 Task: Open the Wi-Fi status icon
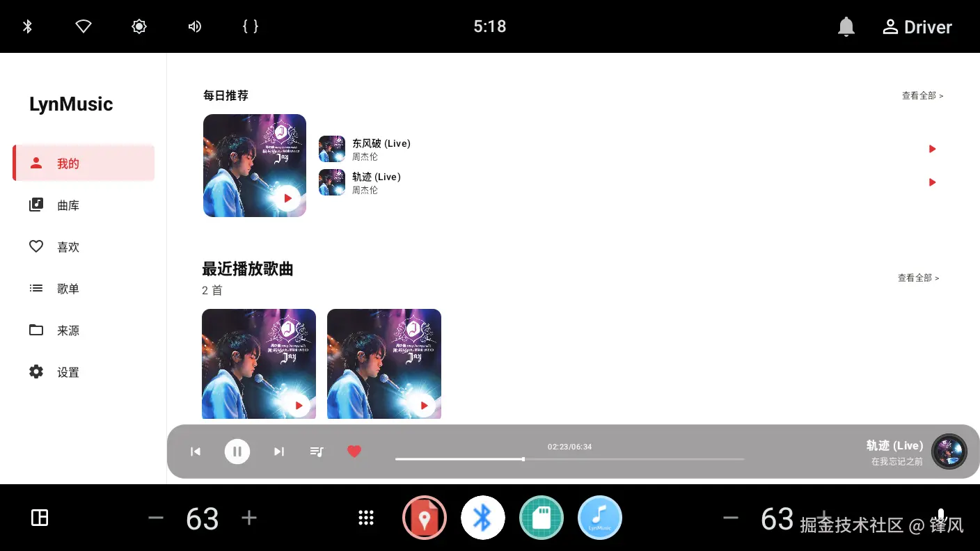click(x=84, y=26)
